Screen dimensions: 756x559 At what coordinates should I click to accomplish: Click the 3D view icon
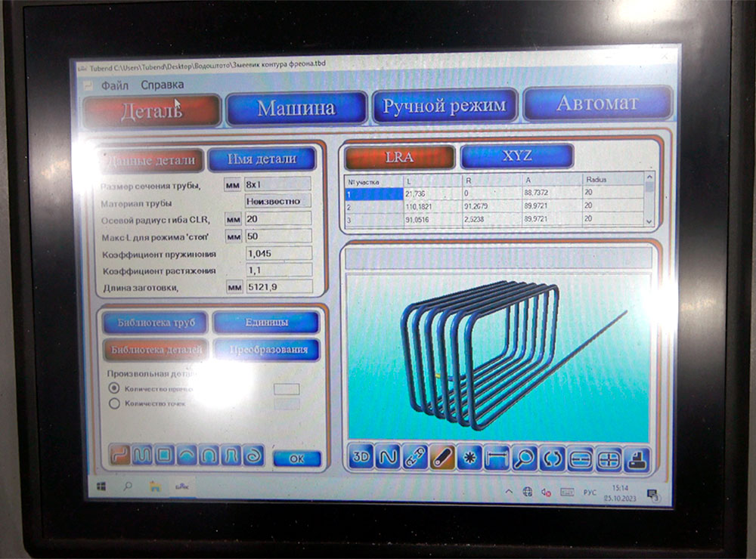[x=361, y=456]
